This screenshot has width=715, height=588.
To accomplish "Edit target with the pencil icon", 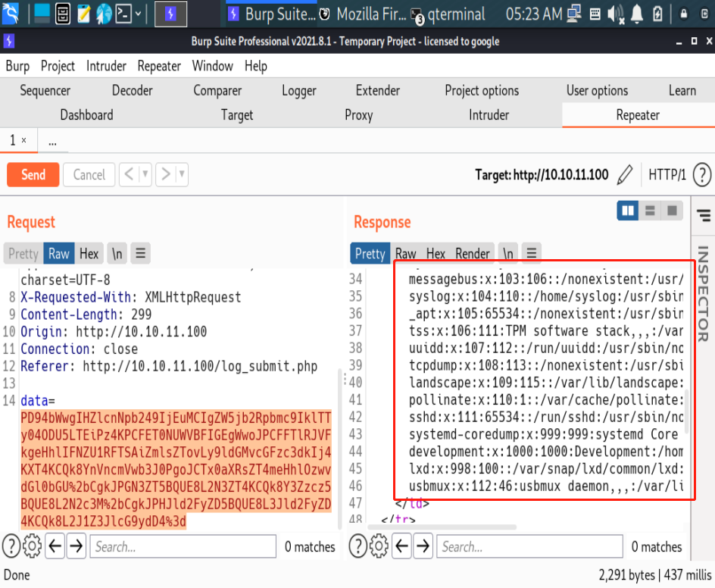I will [625, 175].
